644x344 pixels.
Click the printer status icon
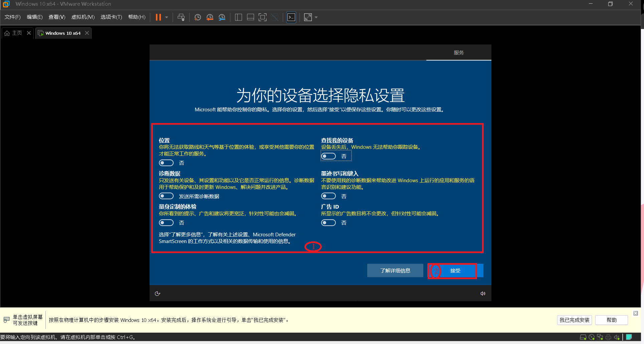[x=608, y=337]
